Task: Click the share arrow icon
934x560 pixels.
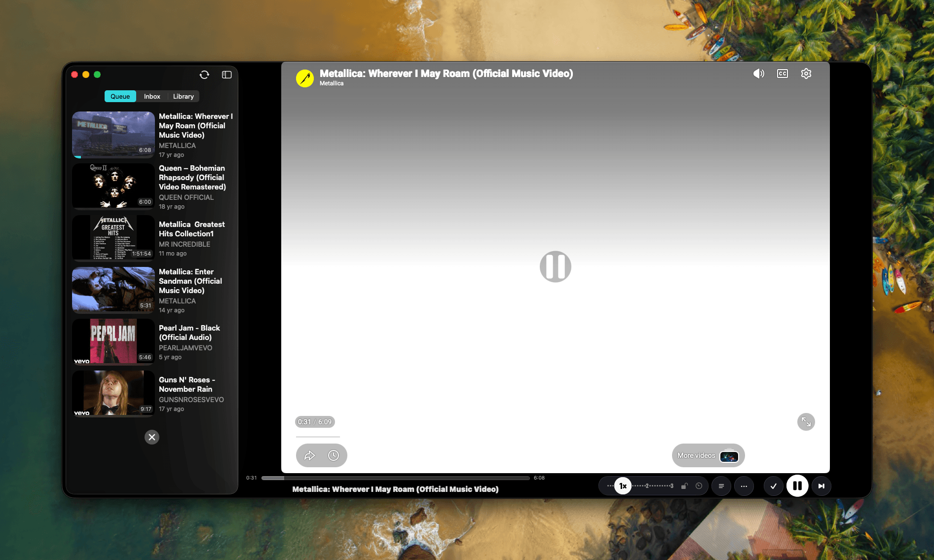Action: tap(309, 455)
